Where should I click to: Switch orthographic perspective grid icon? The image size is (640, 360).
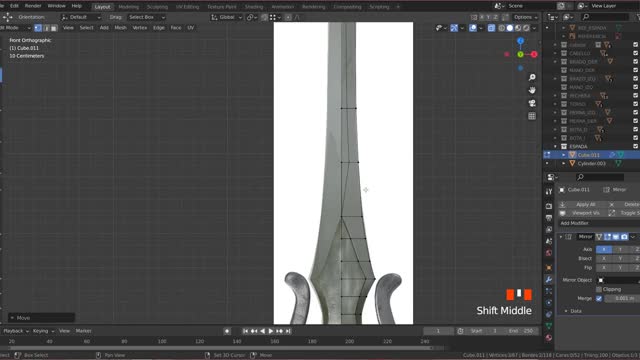coord(532,116)
